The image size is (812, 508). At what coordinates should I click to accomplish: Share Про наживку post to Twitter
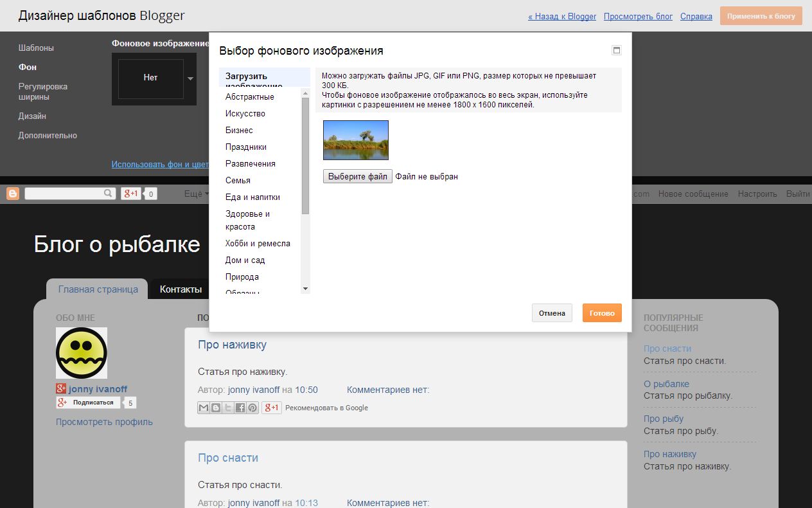(228, 408)
